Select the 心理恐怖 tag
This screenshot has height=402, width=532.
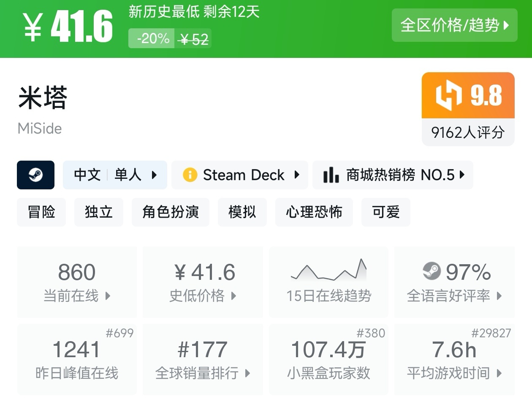click(314, 212)
